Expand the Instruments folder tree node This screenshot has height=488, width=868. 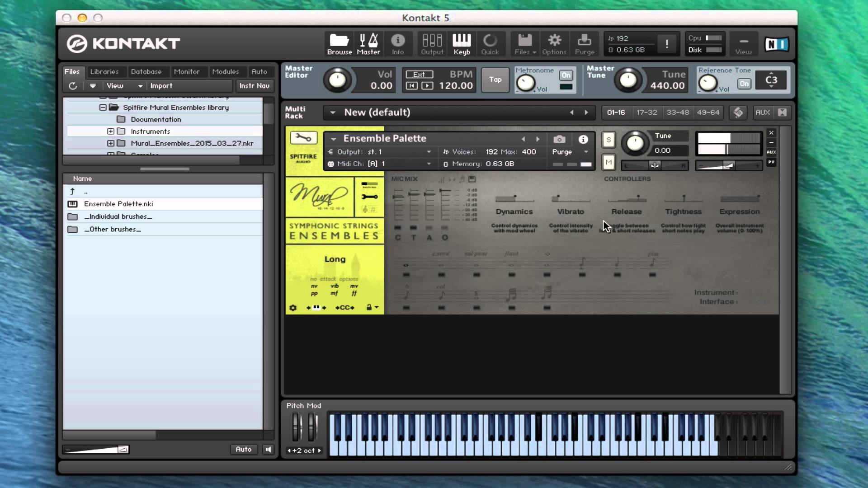[111, 131]
